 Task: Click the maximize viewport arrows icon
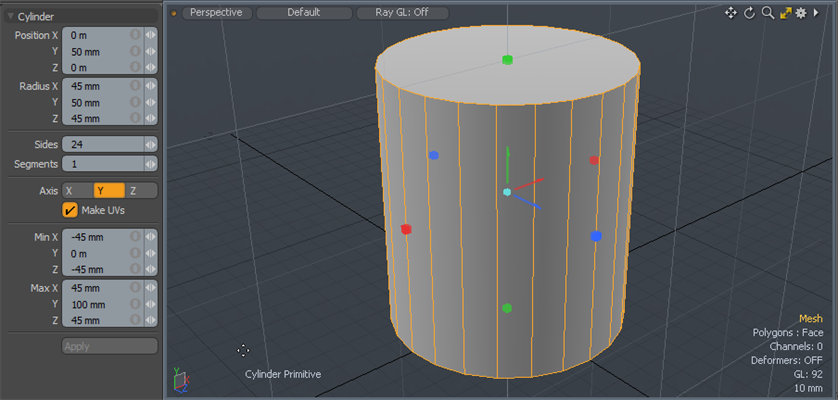coord(785,13)
